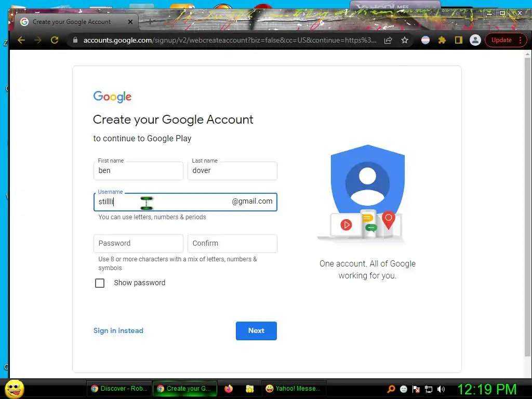Bookmark this page with star icon
The image size is (532, 399).
[x=404, y=40]
